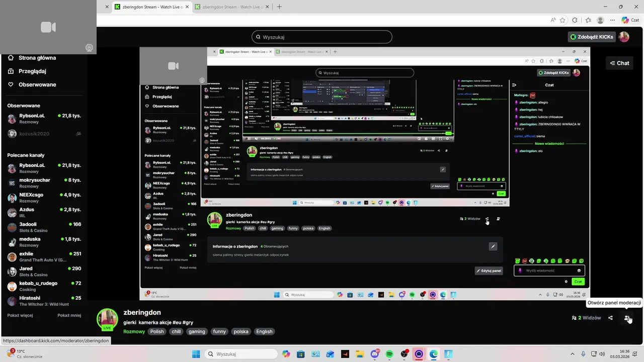Image resolution: width=644 pixels, height=362 pixels.
Task: Click the Wyszukaj search field on Kick
Action: click(x=322, y=37)
